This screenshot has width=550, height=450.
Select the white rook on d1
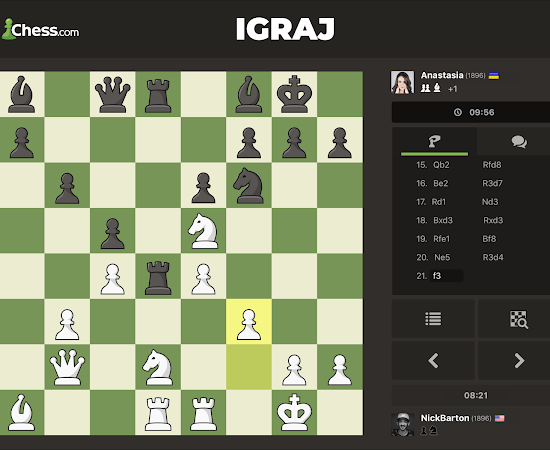click(x=158, y=413)
